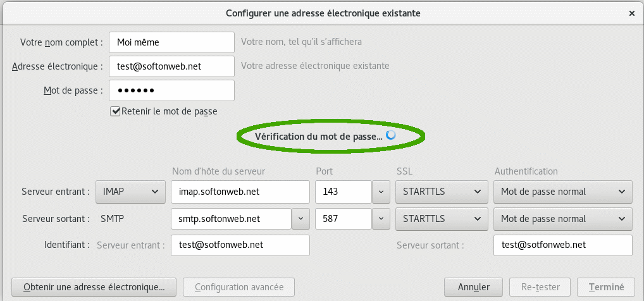644x301 pixels.
Task: Toggle the Retenir le mot de passe checkbox
Action: click(116, 111)
